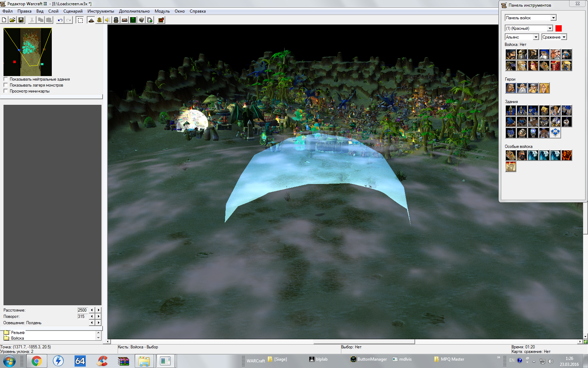Expand the 'Рельеф' folder in tree

click(x=6, y=333)
